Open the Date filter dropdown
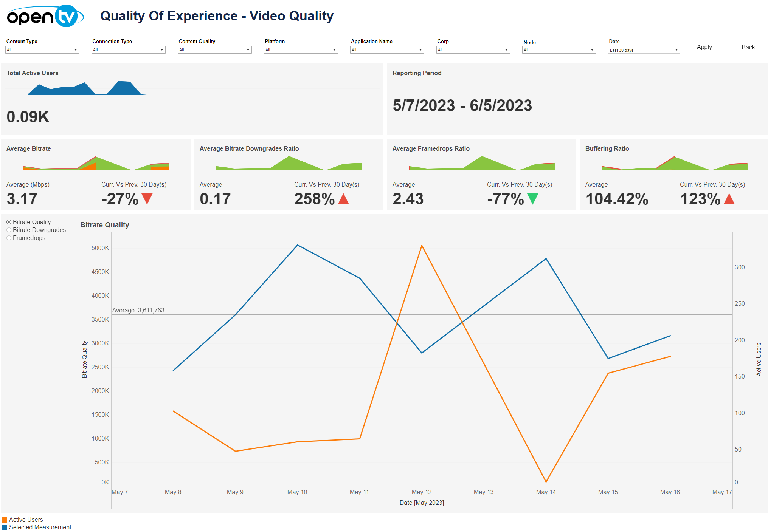 coord(644,50)
